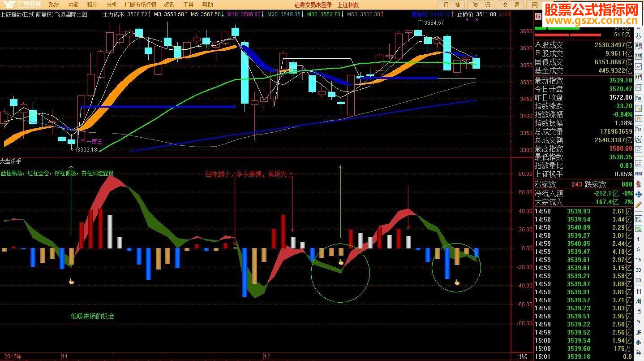Viewport: 644px width, 361px height.
Task: Select the RSI indicator icon
Action: click(639, 174)
